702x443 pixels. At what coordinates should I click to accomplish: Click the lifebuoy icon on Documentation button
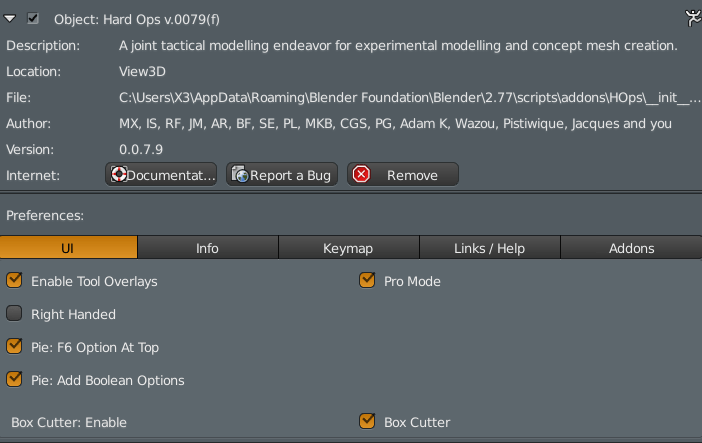click(x=120, y=175)
